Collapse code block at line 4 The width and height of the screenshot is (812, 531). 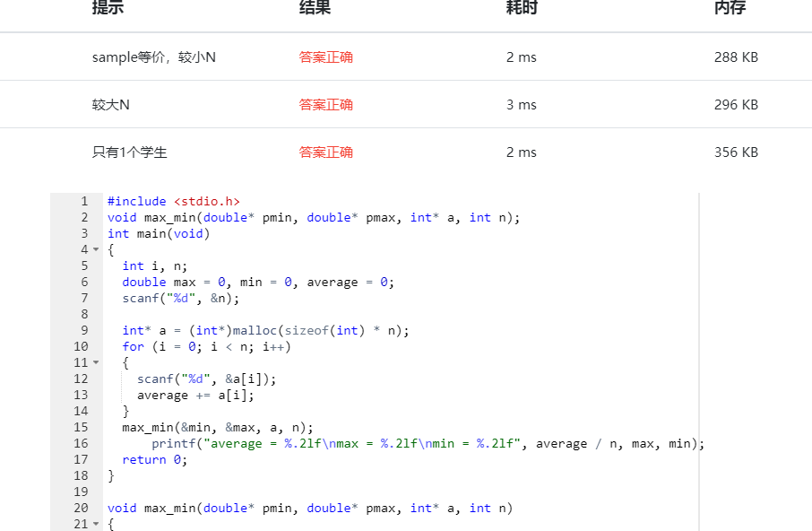[96, 249]
